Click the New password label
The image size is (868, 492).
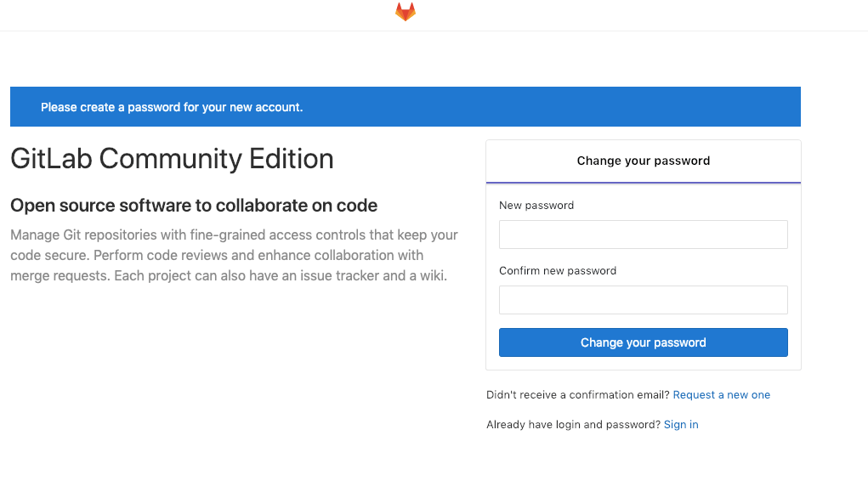coord(536,206)
